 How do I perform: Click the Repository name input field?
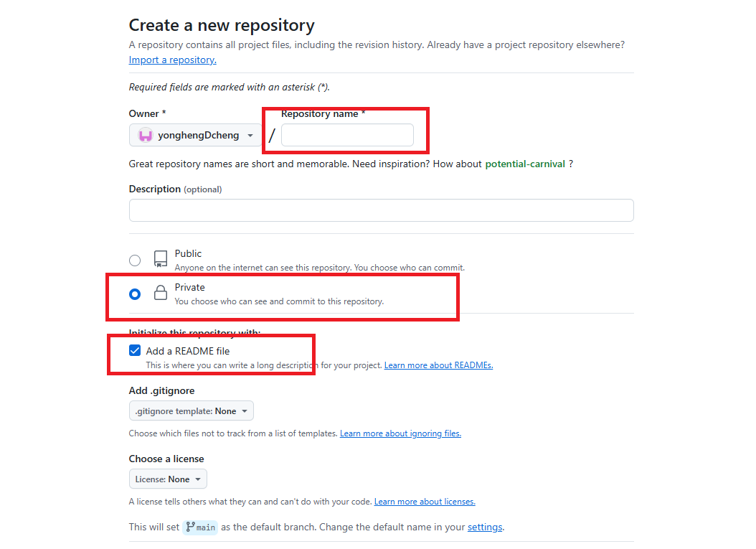point(347,135)
